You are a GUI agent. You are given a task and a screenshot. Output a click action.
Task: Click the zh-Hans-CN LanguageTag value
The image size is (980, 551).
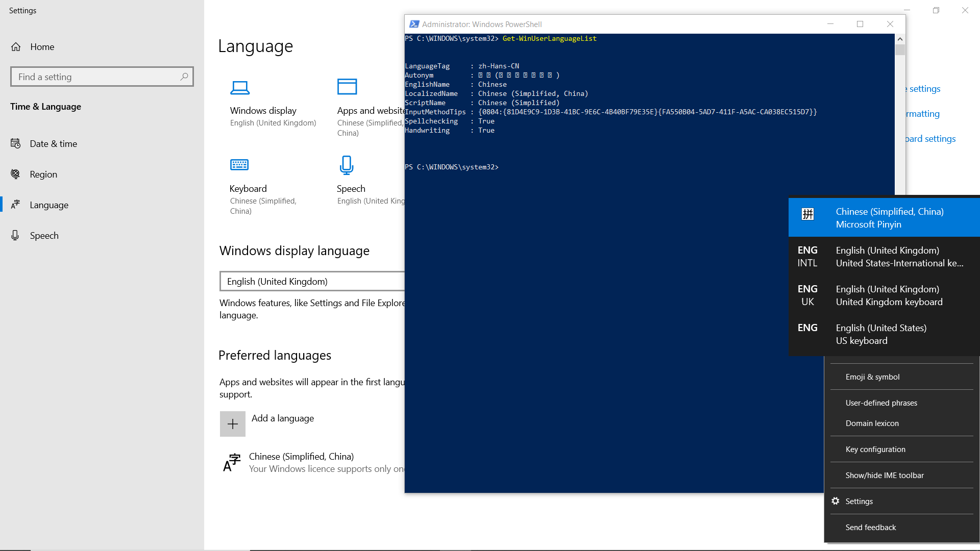(499, 66)
